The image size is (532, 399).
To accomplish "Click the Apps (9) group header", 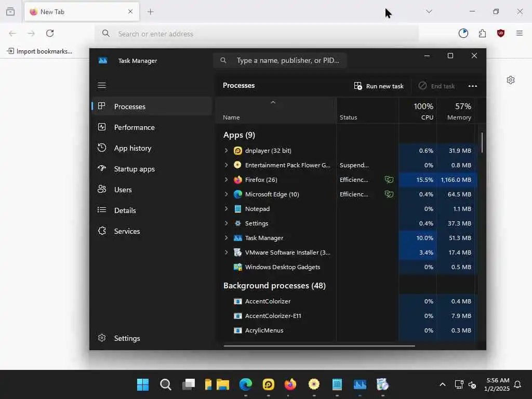I will point(239,135).
